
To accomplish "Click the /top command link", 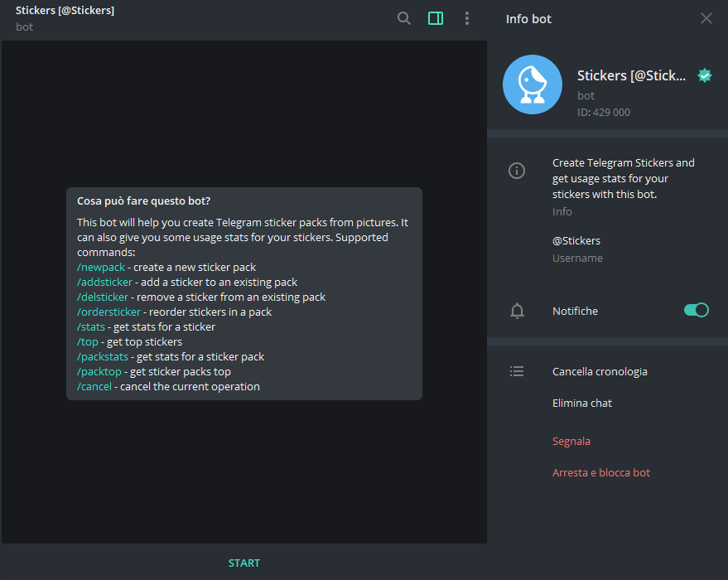I will (88, 341).
